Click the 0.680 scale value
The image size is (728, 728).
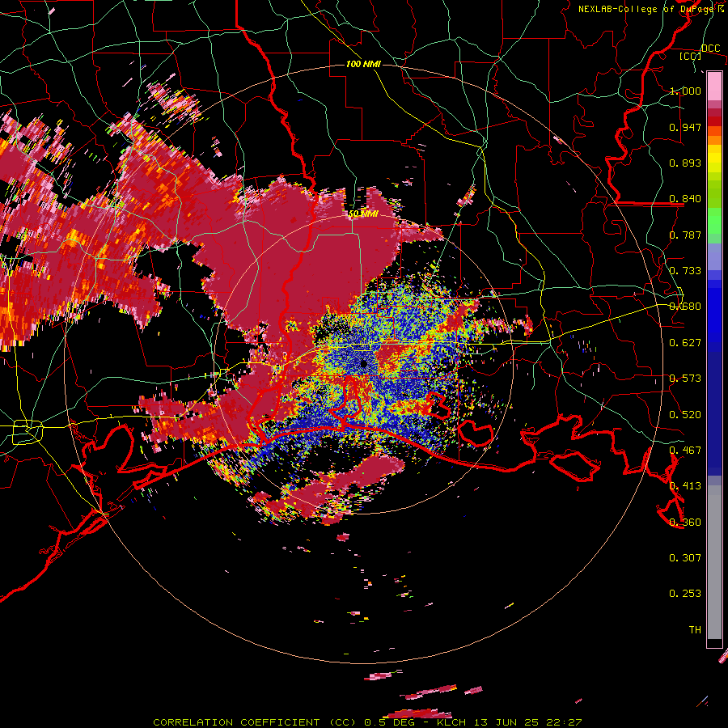(x=685, y=307)
